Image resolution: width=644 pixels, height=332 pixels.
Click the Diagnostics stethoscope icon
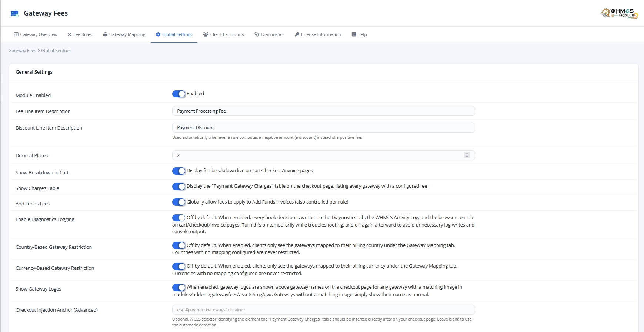[x=257, y=34]
